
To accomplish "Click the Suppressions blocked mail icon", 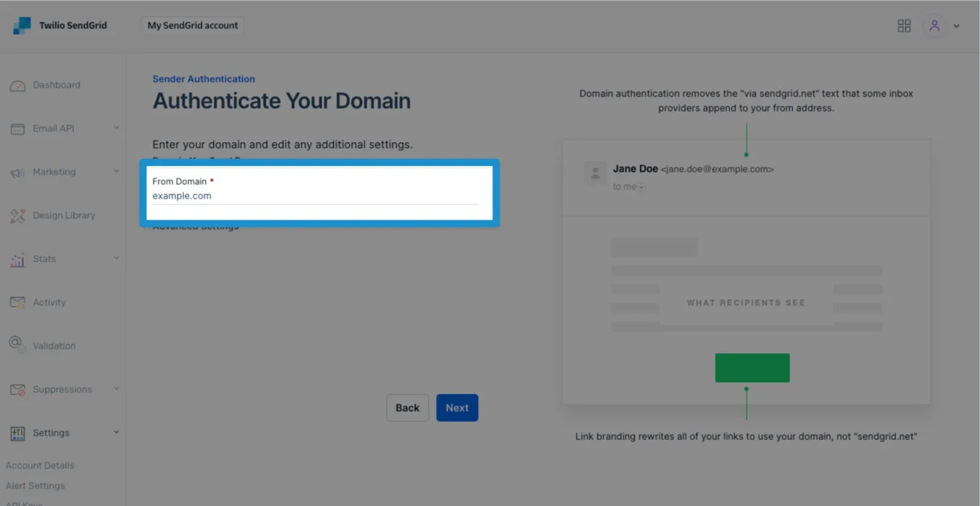I will [17, 390].
